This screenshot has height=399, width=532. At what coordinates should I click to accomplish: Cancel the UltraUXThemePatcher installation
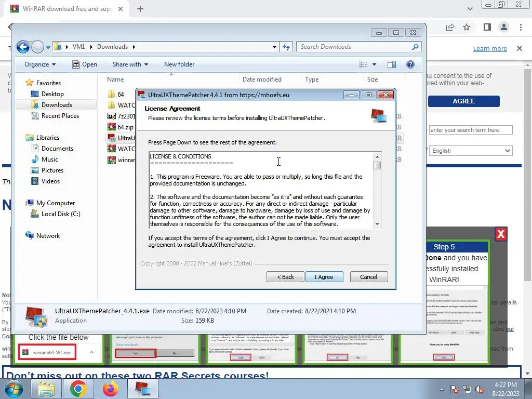pyautogui.click(x=369, y=277)
